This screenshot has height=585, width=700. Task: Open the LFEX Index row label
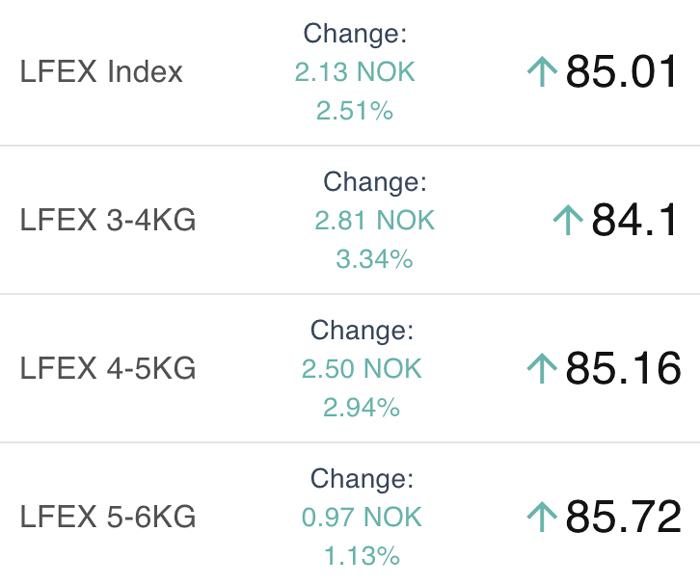tap(101, 71)
